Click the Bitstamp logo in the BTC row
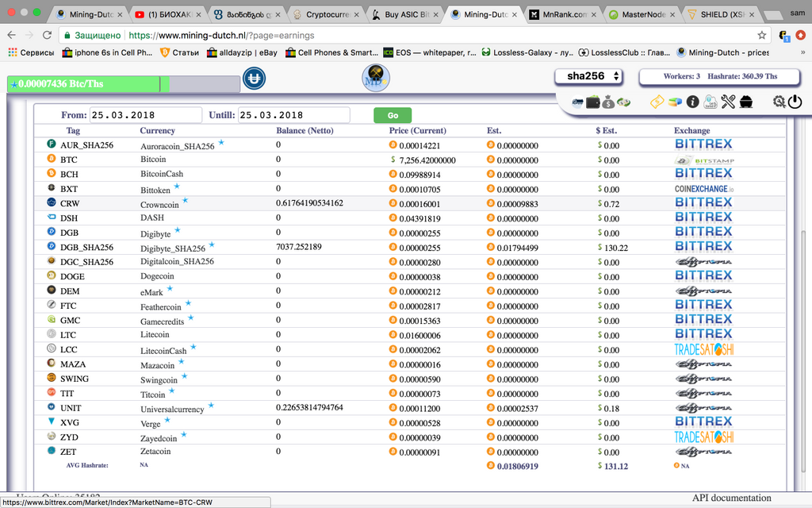The height and width of the screenshot is (508, 812). click(x=704, y=160)
